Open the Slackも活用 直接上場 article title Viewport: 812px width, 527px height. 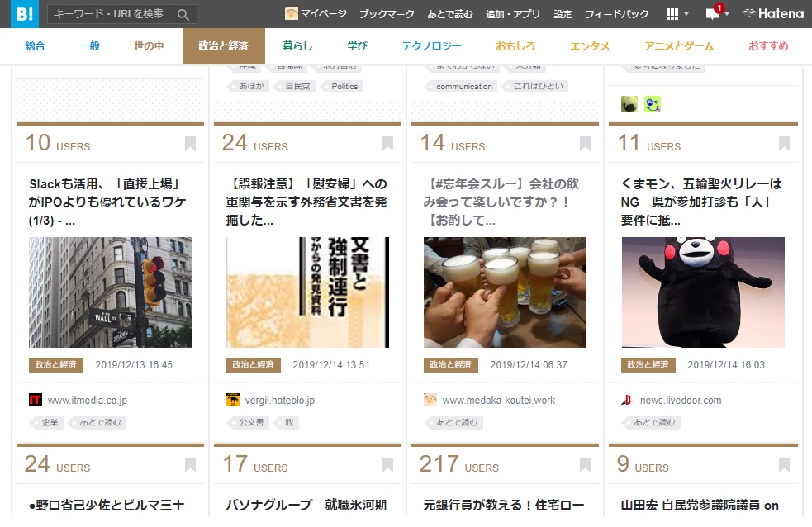(x=107, y=202)
